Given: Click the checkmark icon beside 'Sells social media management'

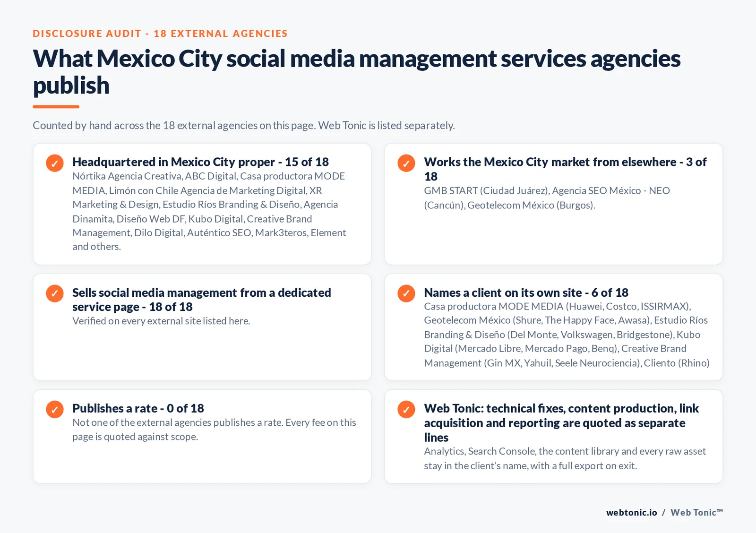Looking at the screenshot, I should pos(55,293).
